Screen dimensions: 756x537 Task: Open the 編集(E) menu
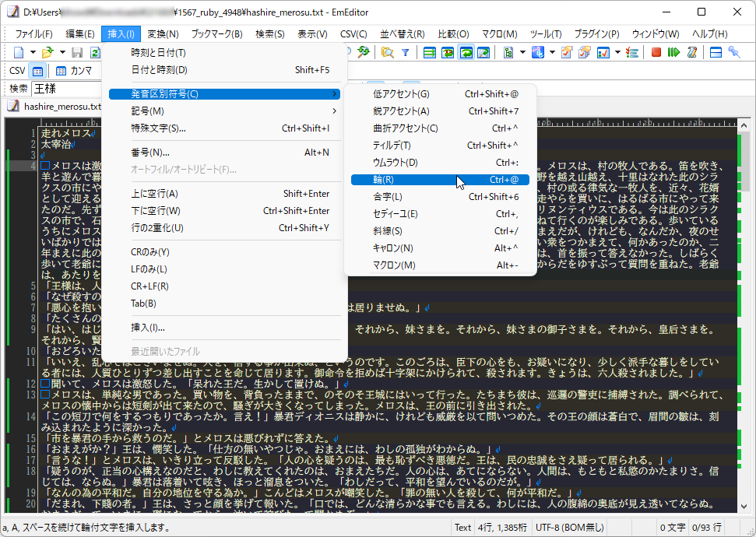point(80,34)
